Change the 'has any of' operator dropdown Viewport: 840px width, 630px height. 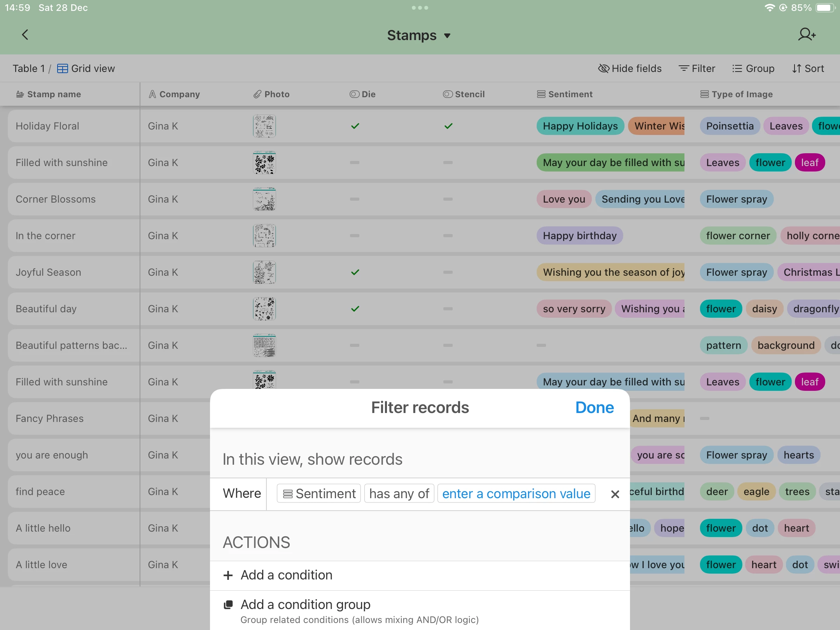399,493
